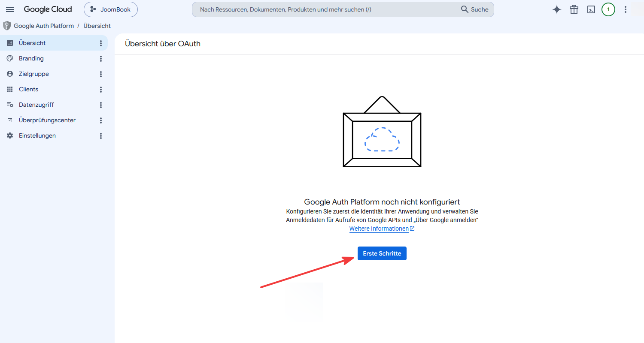
Task: Select Datenzugriff in the sidebar
Action: 54,105
